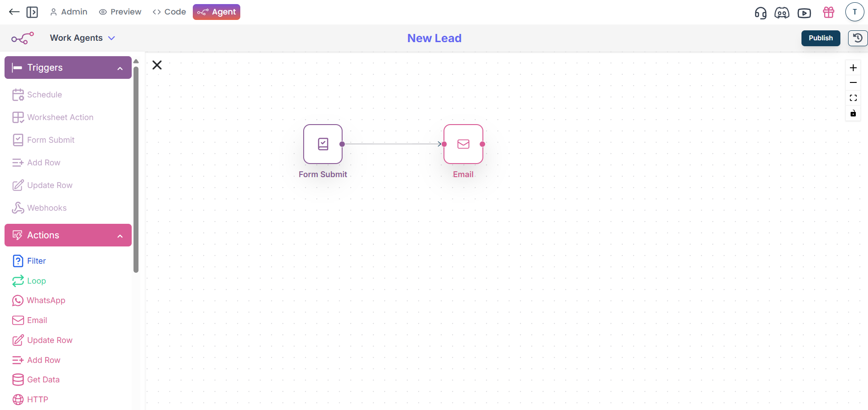Open the gift rewards icon
868x410 pixels.
click(x=829, y=13)
